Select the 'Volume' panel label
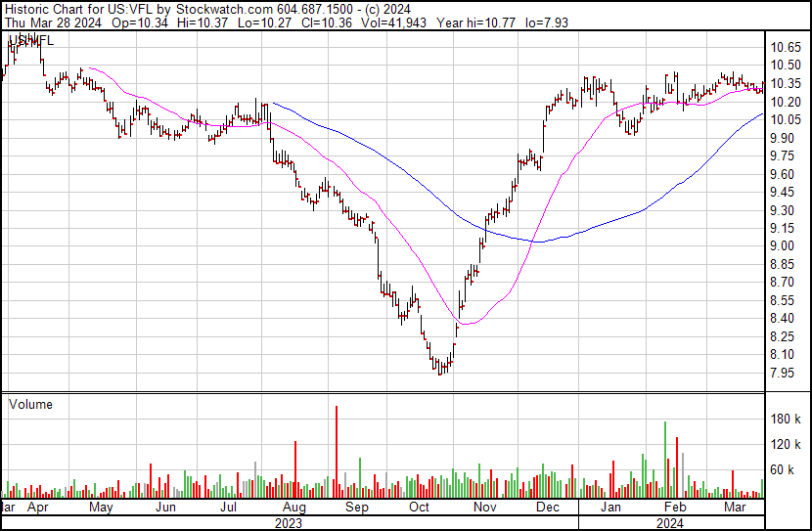The width and height of the screenshot is (812, 531). 30,404
